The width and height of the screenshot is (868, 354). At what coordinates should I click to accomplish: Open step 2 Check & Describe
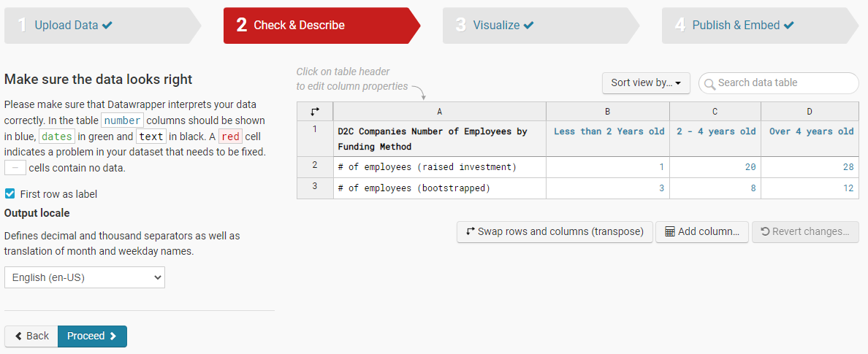coord(321,26)
